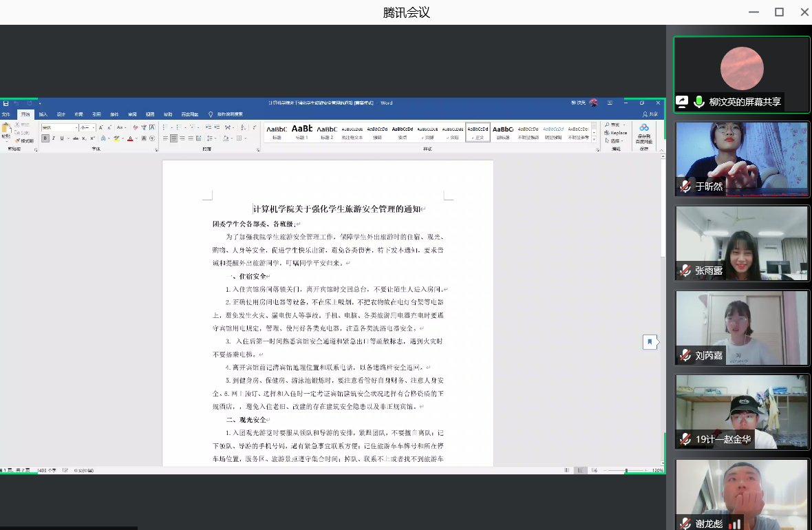The image size is (812, 530).
Task: Toggle Bold formatting in the ribbon
Action: [x=45, y=138]
